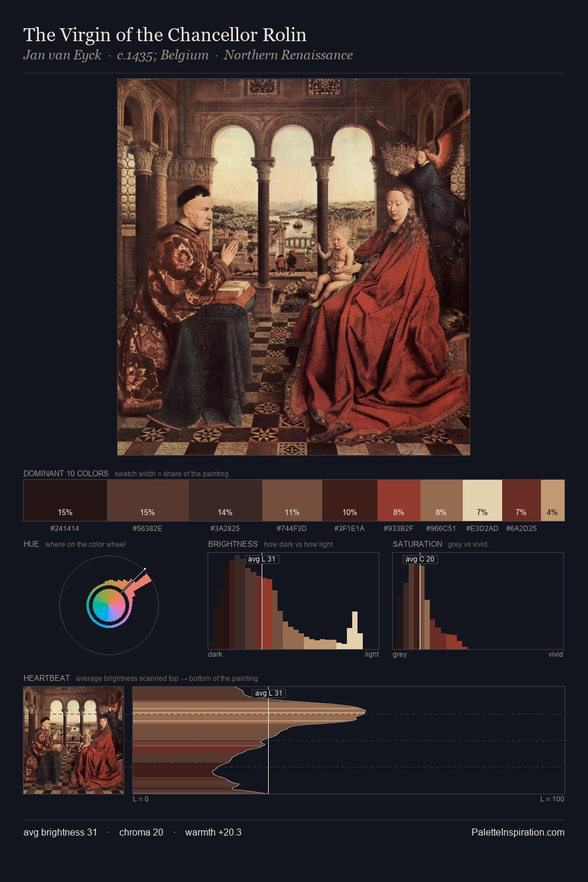The height and width of the screenshot is (882, 588).
Task: Click the 'chroma 20' footer stat
Action: pos(141,832)
